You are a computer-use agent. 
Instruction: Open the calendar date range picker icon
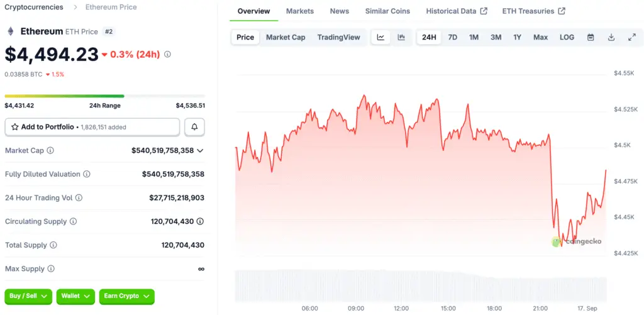point(591,37)
